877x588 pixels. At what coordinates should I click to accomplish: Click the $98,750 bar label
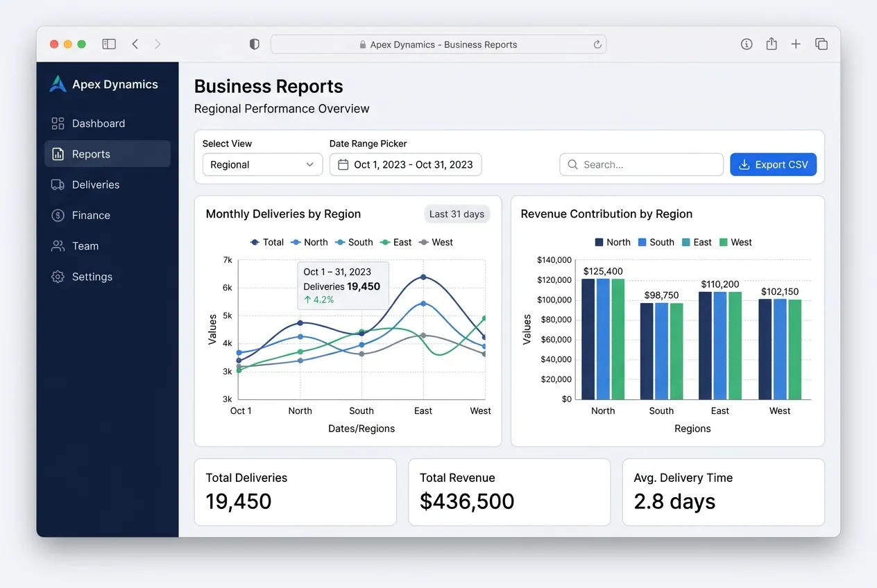coord(661,295)
